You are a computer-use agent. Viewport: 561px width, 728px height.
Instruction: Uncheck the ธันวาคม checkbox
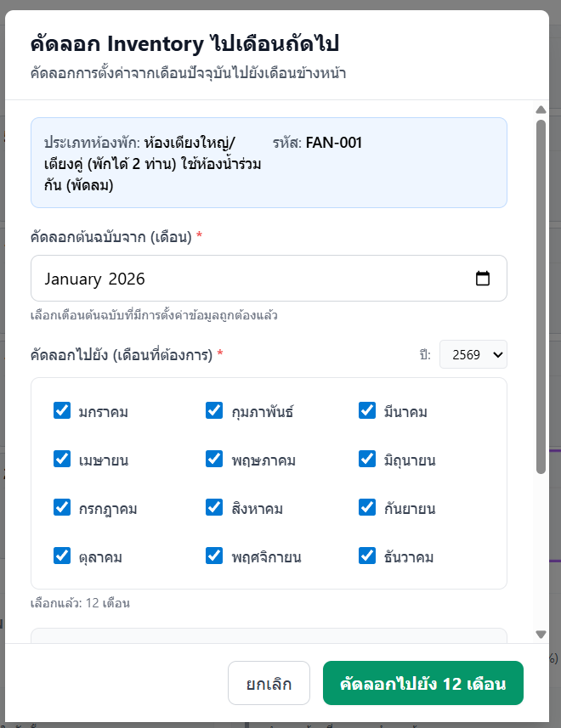pyautogui.click(x=367, y=556)
